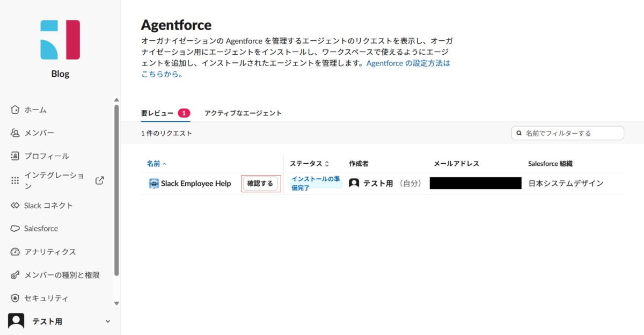Click the sidebar scrollbar up arrow
Viewport: 644px width, 335px height.
(x=116, y=100)
